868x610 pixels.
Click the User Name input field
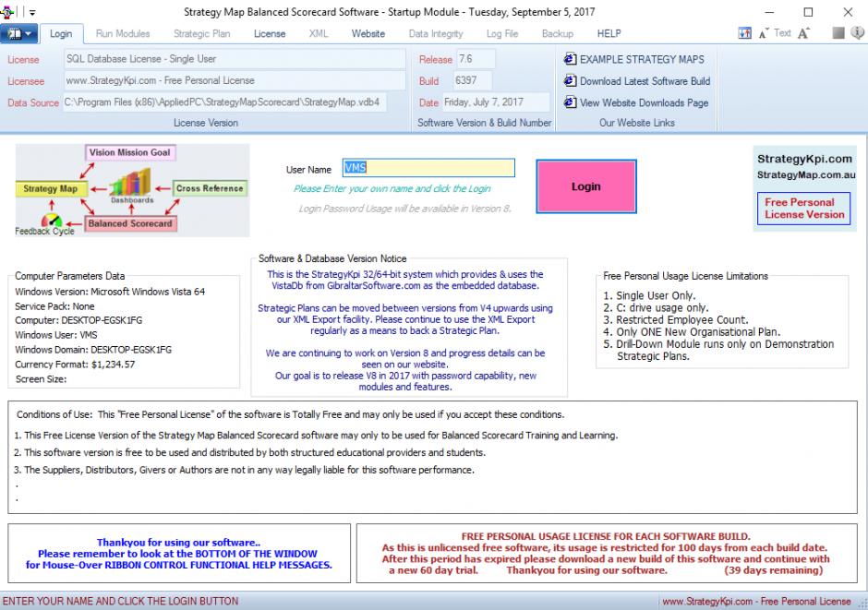[428, 168]
